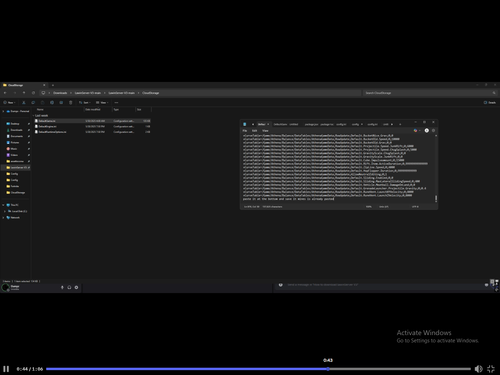Exit fullscreen video mode
This screenshot has width=500, height=375.
[x=491, y=369]
